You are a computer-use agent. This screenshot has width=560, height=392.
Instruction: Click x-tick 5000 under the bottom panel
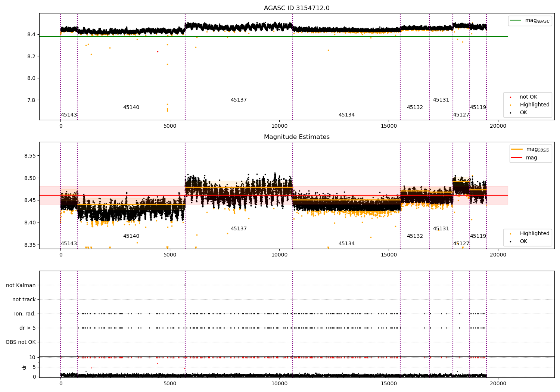pyautogui.click(x=170, y=383)
